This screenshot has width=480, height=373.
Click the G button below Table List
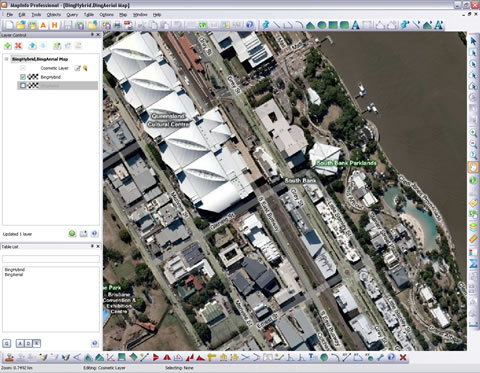pyautogui.click(x=7, y=343)
